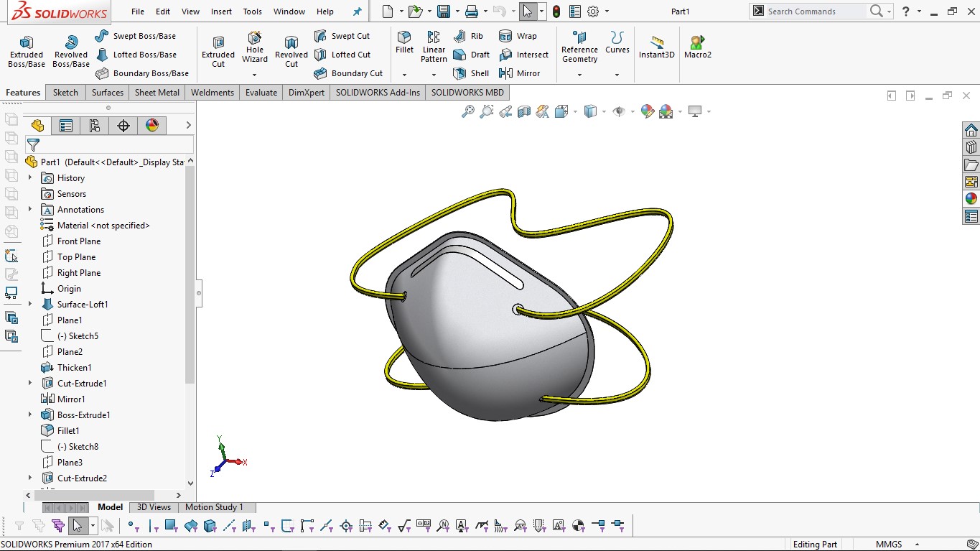Open the Insert menu
The image size is (980, 551).
coord(221,11)
